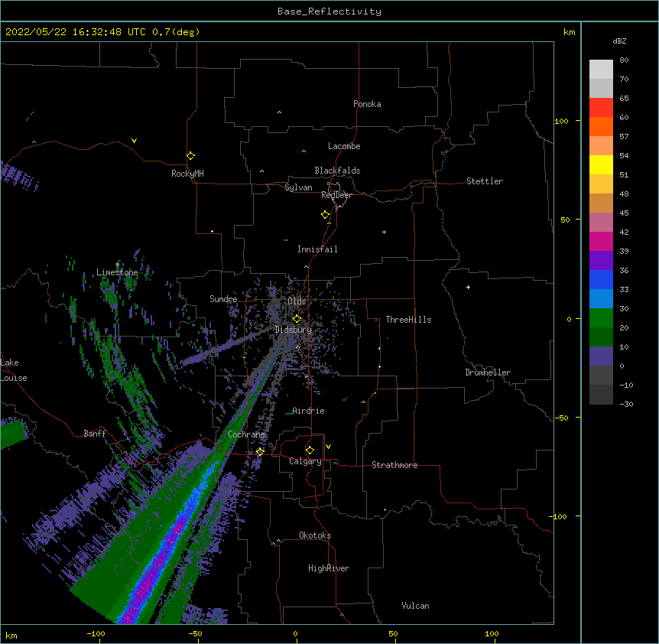The height and width of the screenshot is (644, 659).
Task: Select the RockyMH label
Action: 187,174
